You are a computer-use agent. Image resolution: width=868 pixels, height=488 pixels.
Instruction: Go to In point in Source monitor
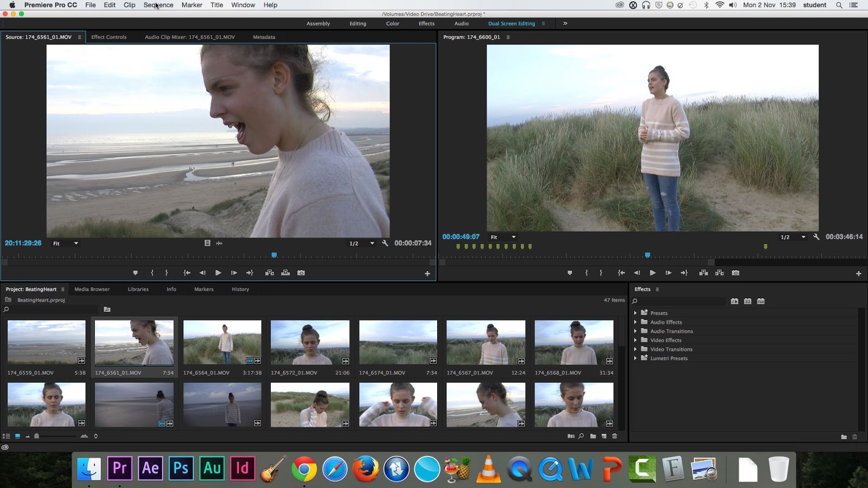click(187, 273)
